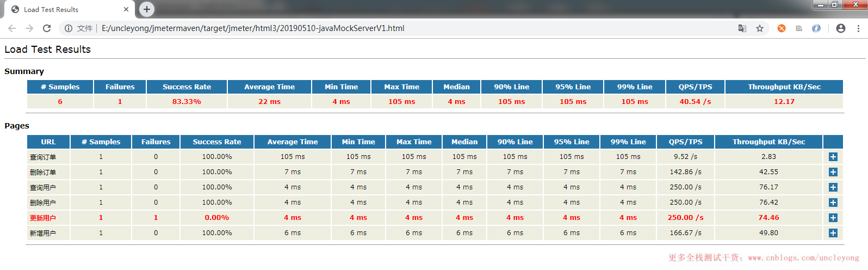Click the 76.17 throughput cell
The width and height of the screenshot is (868, 270).
coord(768,187)
